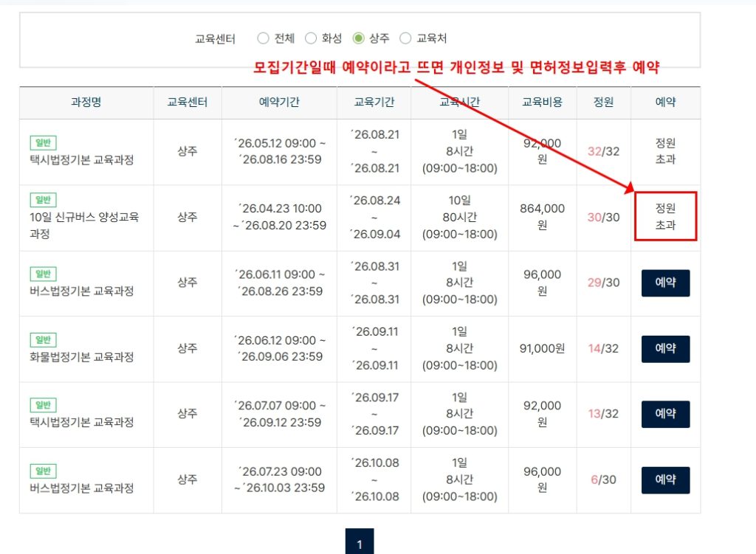Click the 화물법정기본 교육과정 course name
This screenshot has width=756, height=554.
click(x=81, y=357)
